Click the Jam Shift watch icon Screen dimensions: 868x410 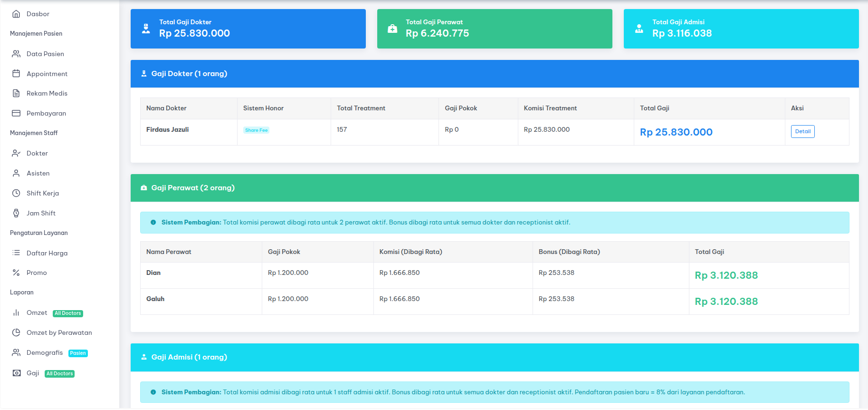click(16, 213)
